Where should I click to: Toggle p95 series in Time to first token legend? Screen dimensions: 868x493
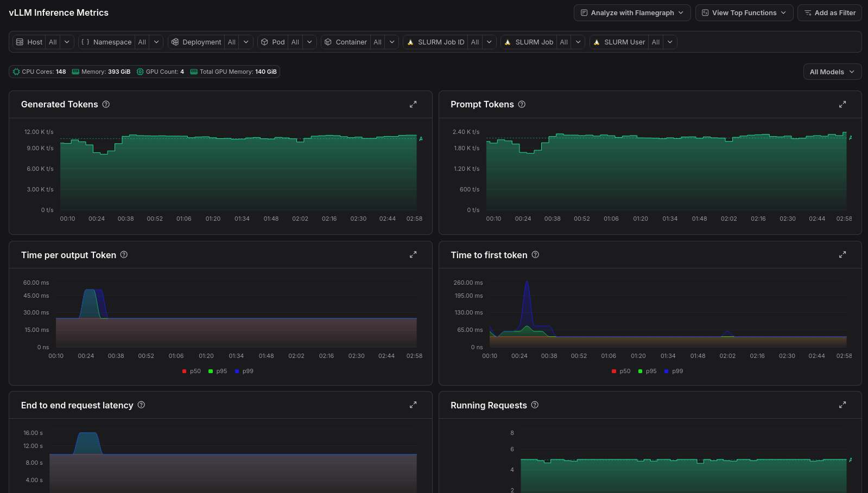pos(647,371)
